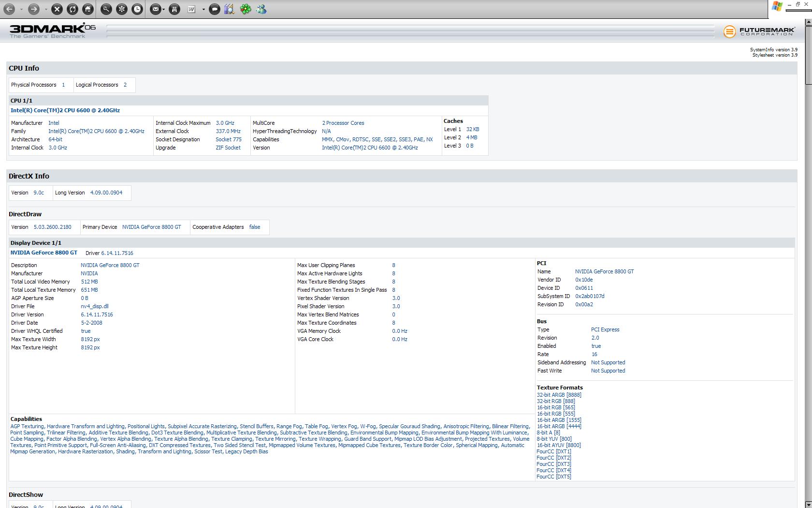Click the texture format FourCC [DXT5]
Image resolution: width=812 pixels, height=508 pixels.
pyautogui.click(x=554, y=477)
